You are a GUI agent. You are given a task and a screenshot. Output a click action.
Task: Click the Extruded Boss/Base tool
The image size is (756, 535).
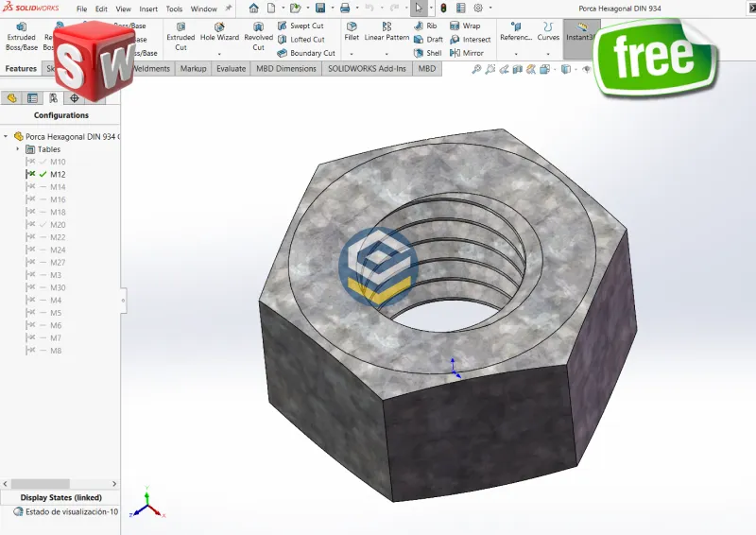pos(22,36)
